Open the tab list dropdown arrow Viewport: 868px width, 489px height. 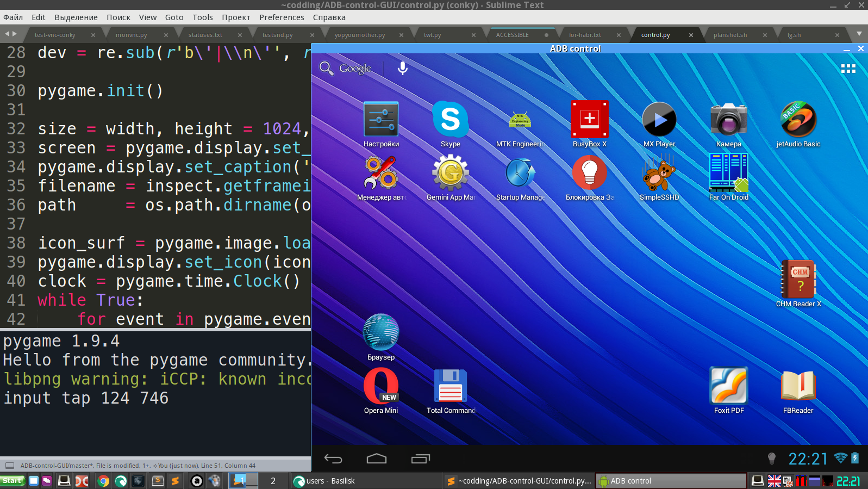859,34
